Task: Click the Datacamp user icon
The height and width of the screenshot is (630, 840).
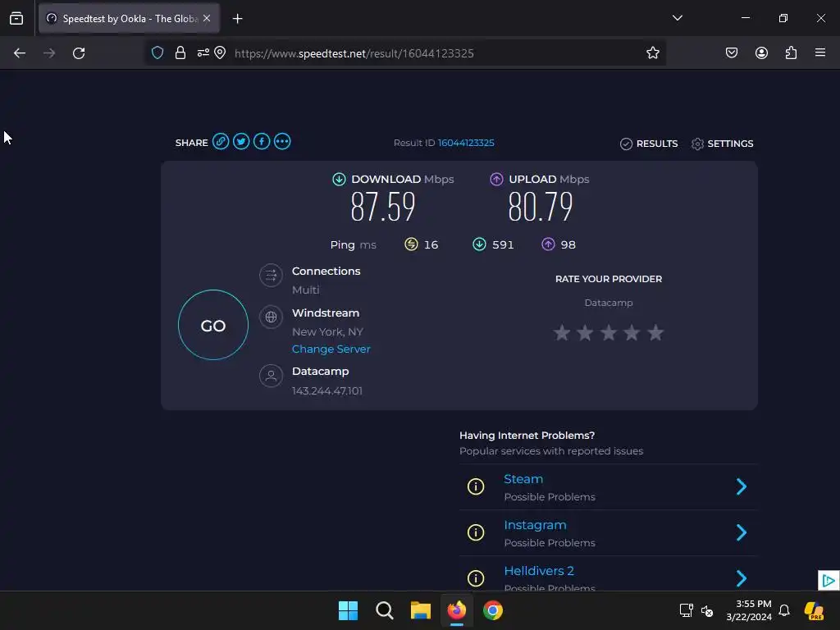Action: pos(271,376)
